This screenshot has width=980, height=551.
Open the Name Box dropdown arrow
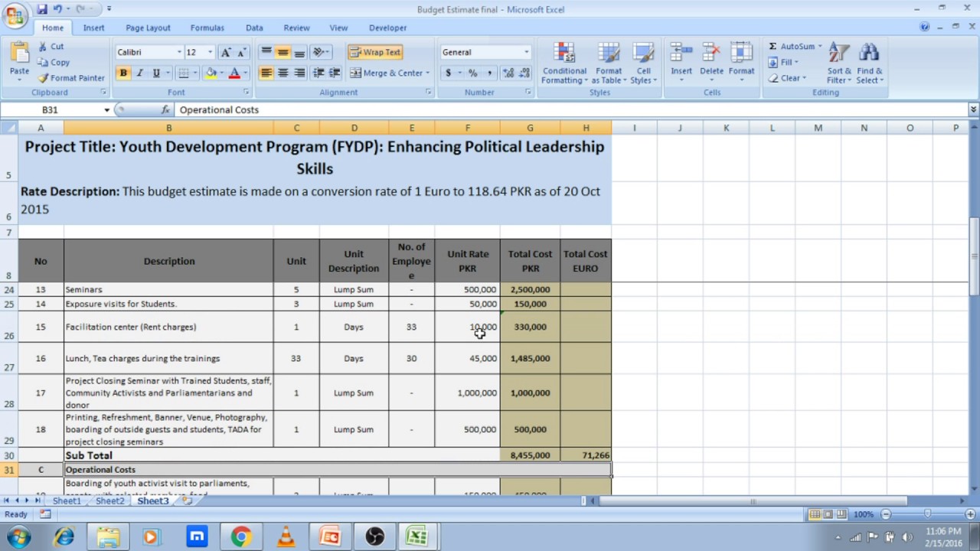pos(106,110)
